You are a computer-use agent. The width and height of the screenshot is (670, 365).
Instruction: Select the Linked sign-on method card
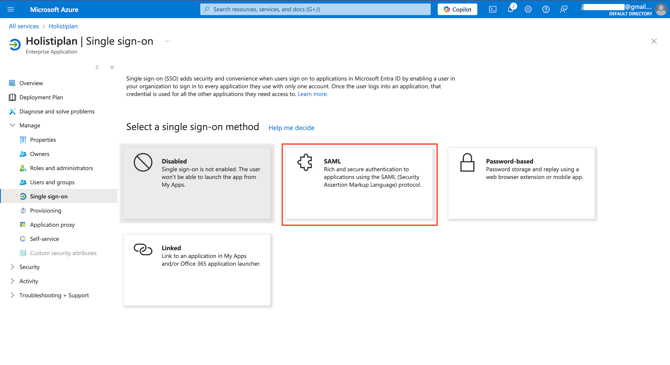(197, 270)
